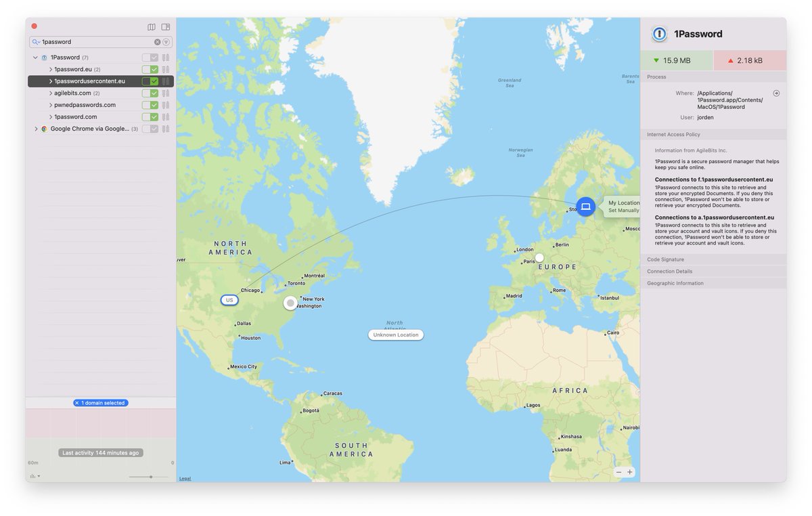Viewport: 812px width, 516px height.
Task: Expand the Google Chrome via Google row
Action: 36,129
